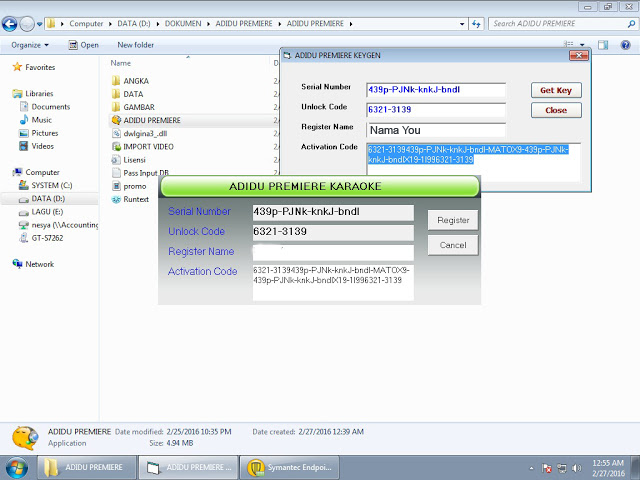This screenshot has width=640, height=480.
Task: Focus keygen Serial Number field
Action: coord(436,90)
